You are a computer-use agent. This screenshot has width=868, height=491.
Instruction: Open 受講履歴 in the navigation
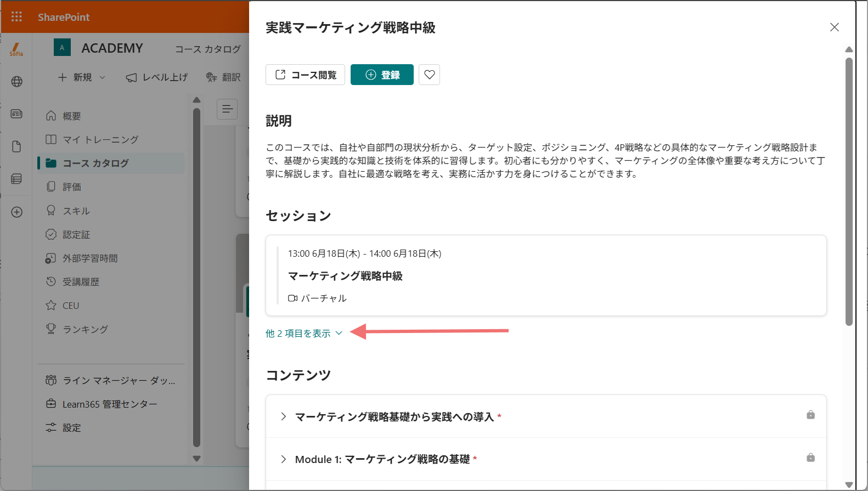(x=111, y=281)
